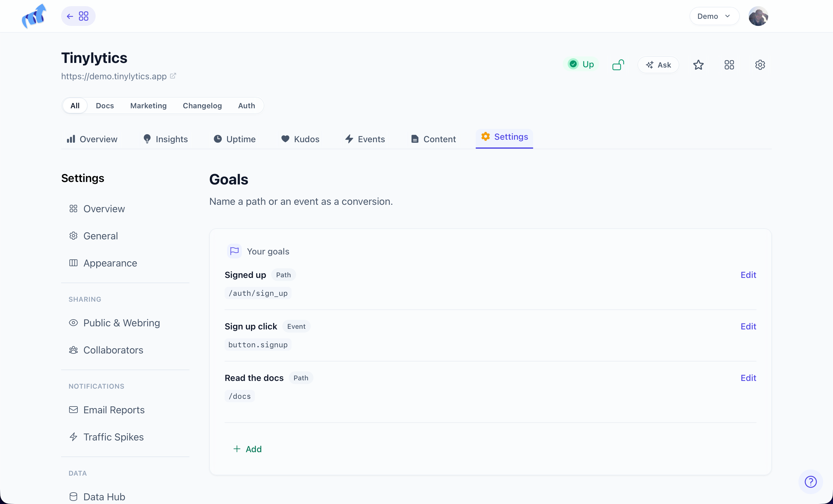Select the Docs filter pill
The image size is (833, 504).
pyautogui.click(x=105, y=105)
